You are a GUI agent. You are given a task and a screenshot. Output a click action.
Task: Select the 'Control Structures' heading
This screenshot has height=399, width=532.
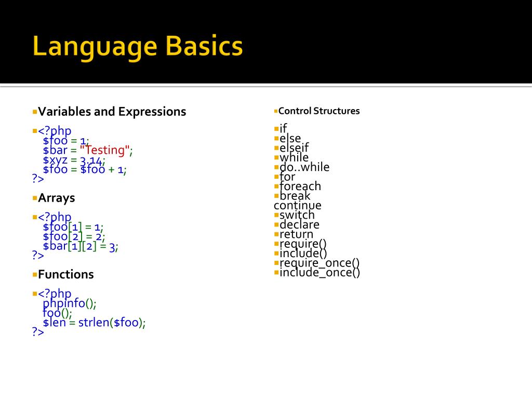coord(319,111)
